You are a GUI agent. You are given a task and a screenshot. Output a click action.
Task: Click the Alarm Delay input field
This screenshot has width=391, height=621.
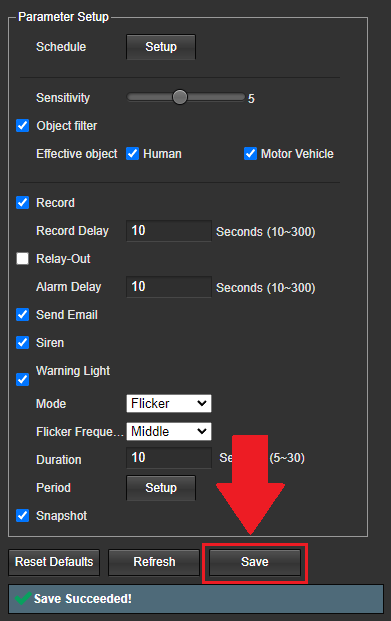(x=169, y=287)
